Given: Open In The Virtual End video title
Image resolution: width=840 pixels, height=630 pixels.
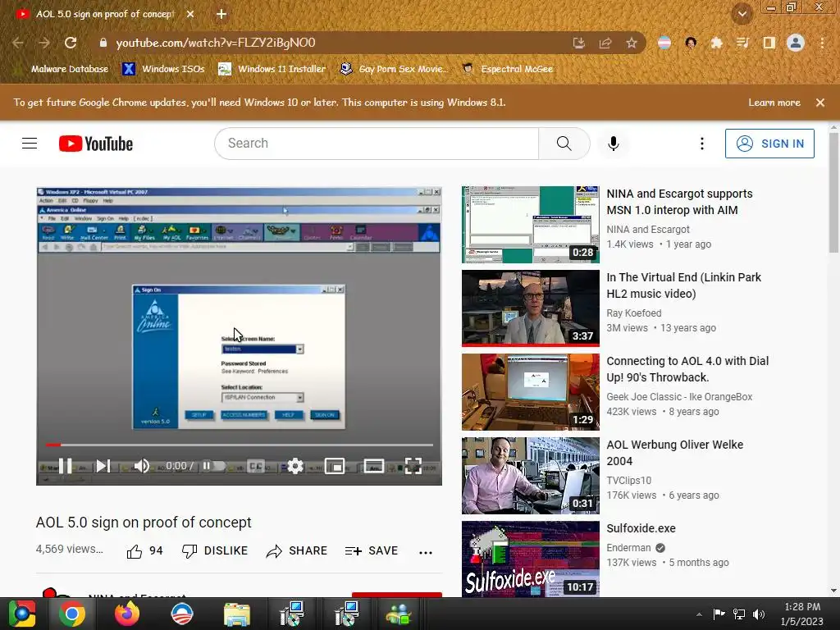Looking at the screenshot, I should [683, 285].
